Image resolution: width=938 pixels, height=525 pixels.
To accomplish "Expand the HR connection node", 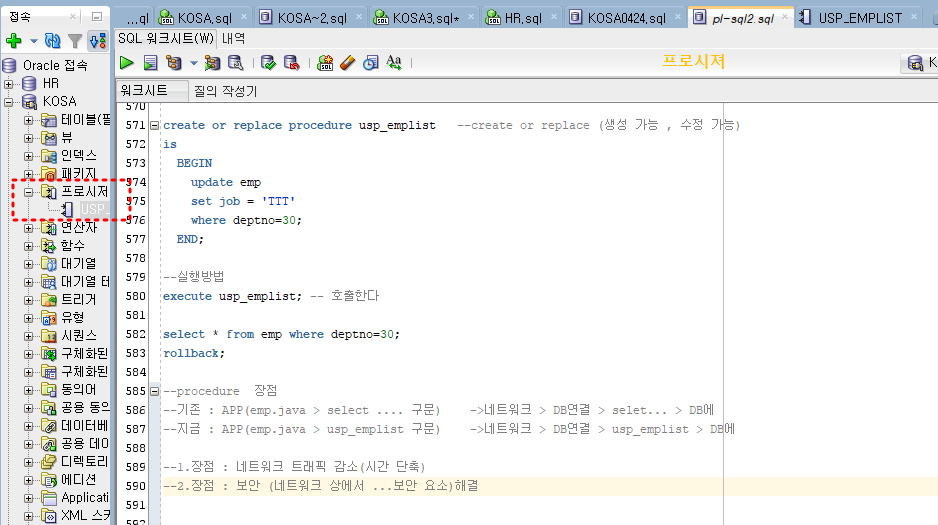I will click(x=9, y=84).
